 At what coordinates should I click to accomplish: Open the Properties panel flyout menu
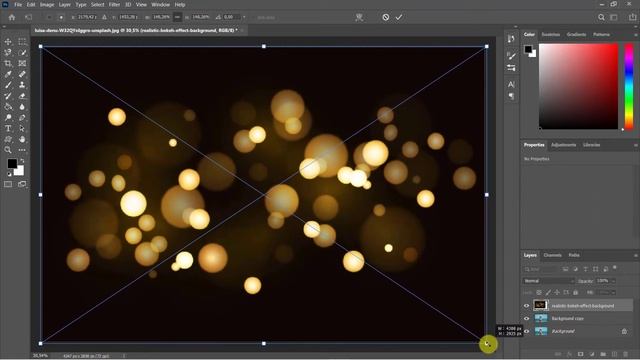click(x=636, y=145)
